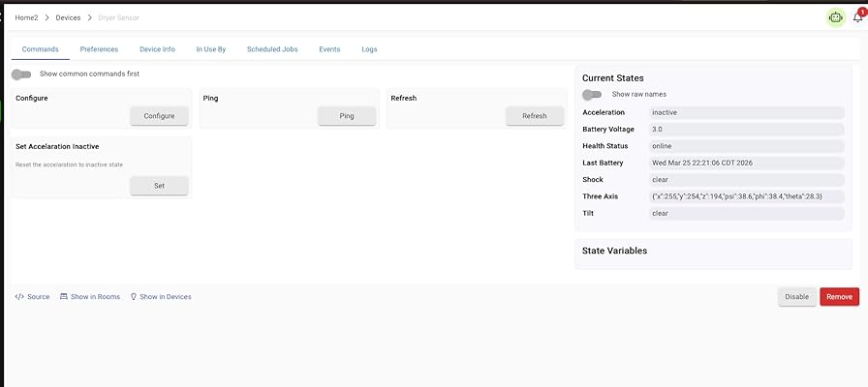Select the Shock value clear

(746, 180)
